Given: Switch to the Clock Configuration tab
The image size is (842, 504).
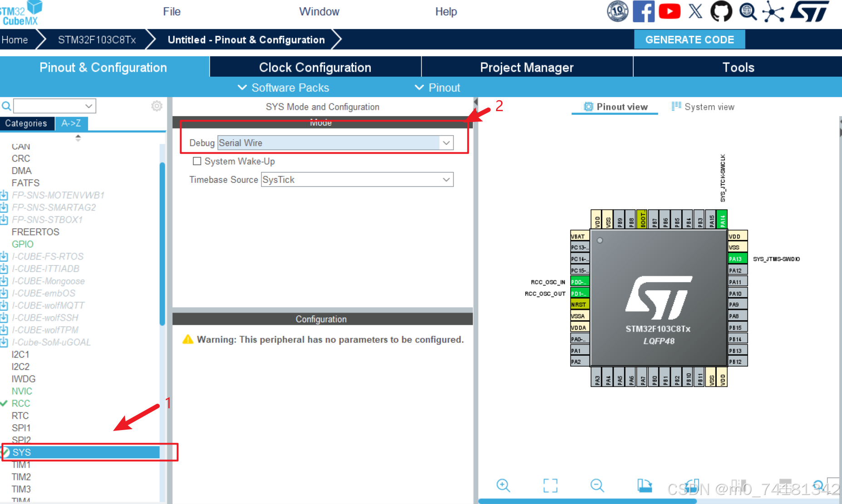Looking at the screenshot, I should pos(315,67).
